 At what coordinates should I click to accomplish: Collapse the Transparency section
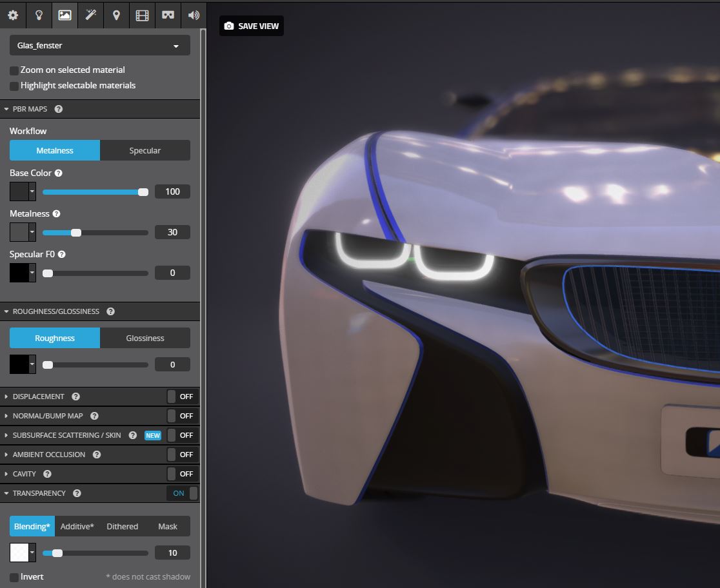pos(6,493)
